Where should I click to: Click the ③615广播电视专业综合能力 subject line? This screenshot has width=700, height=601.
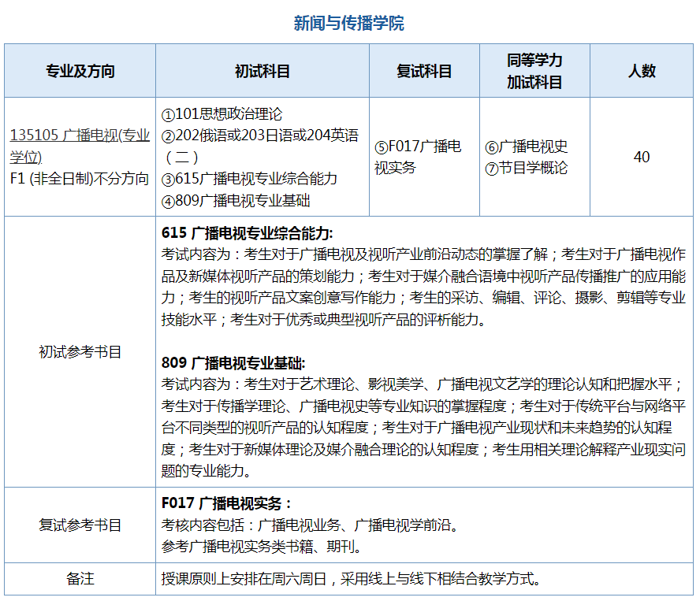tap(249, 179)
